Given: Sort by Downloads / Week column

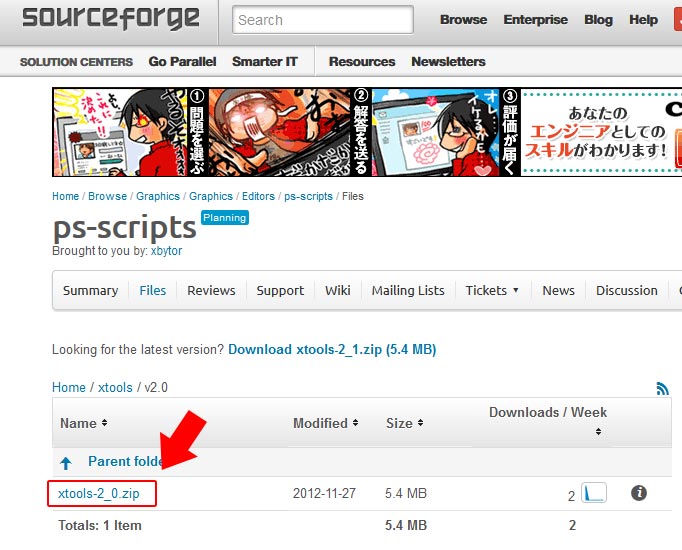Looking at the screenshot, I should pyautogui.click(x=548, y=420).
